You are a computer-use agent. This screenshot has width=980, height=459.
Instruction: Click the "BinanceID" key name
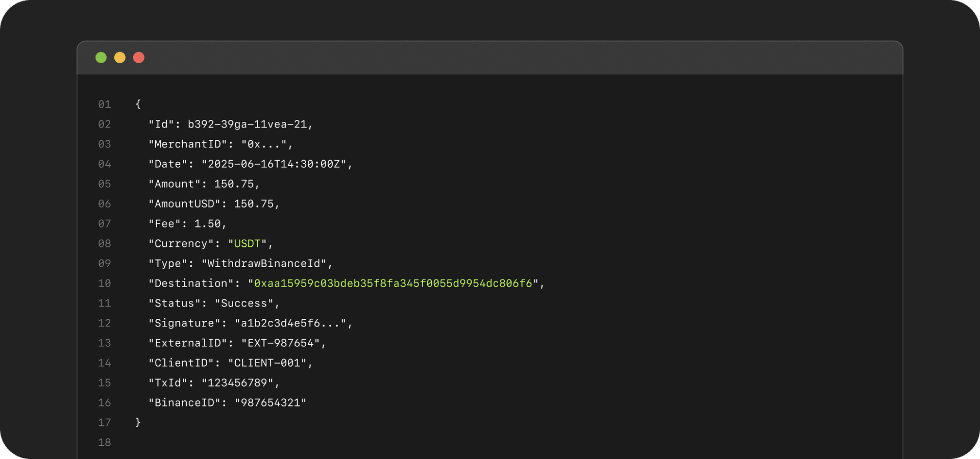pos(184,403)
